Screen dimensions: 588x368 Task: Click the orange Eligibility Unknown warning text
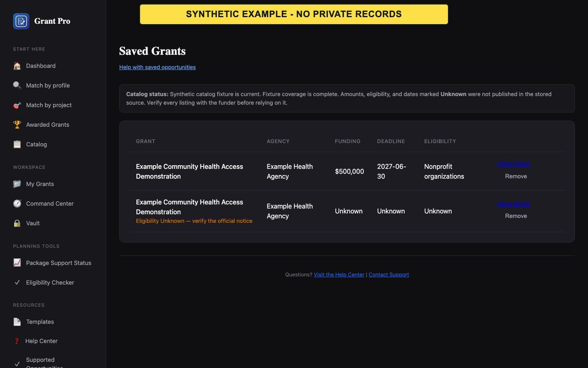tap(194, 221)
